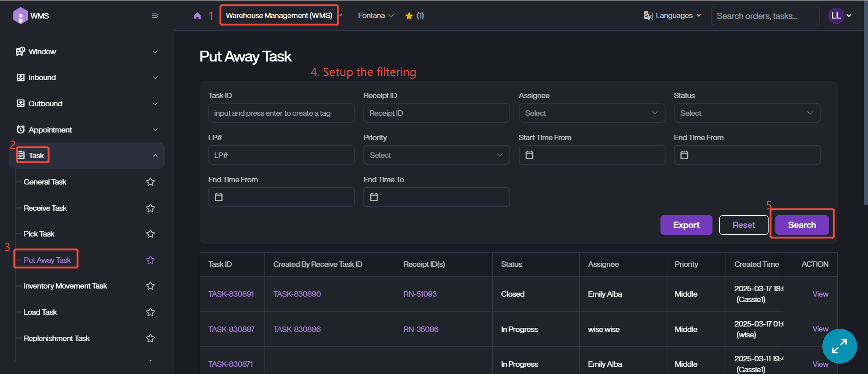Click the WMS logo icon
This screenshot has height=374, width=868.
click(x=20, y=15)
